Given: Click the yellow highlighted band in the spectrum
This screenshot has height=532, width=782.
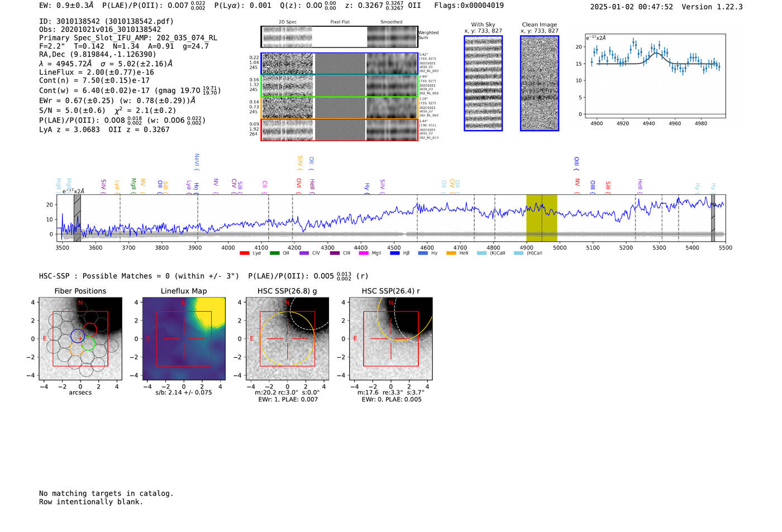Looking at the screenshot, I should coord(541,218).
